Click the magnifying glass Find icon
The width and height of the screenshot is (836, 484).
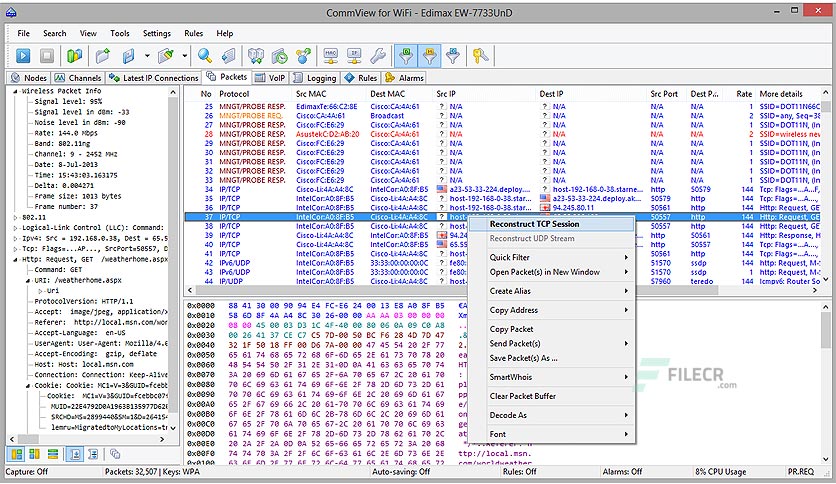coord(205,55)
